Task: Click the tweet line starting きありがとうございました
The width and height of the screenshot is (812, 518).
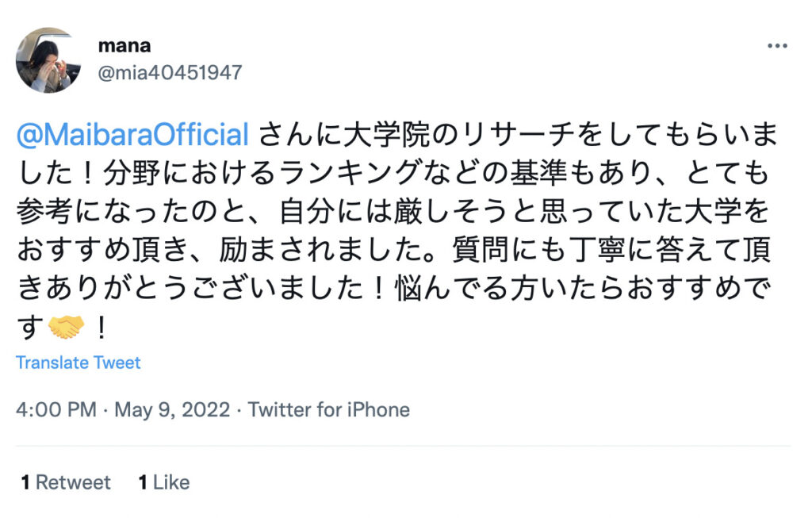Action: [394, 289]
